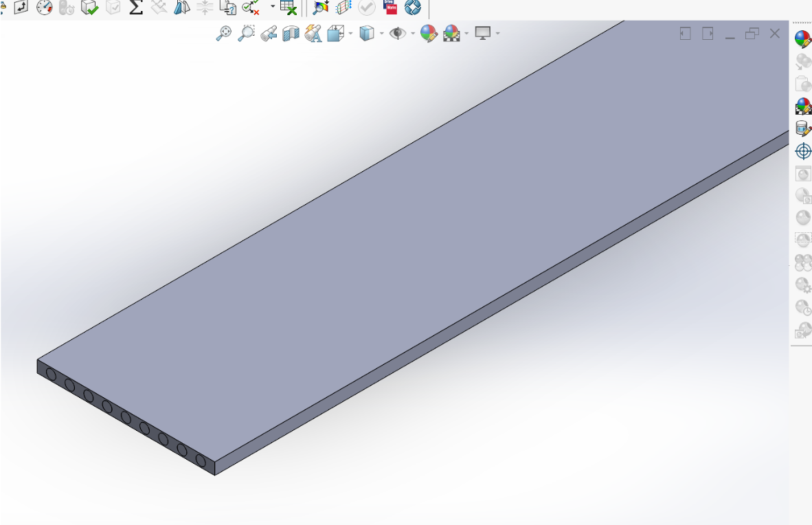Expand the View Settings dropdown arrow

[497, 34]
